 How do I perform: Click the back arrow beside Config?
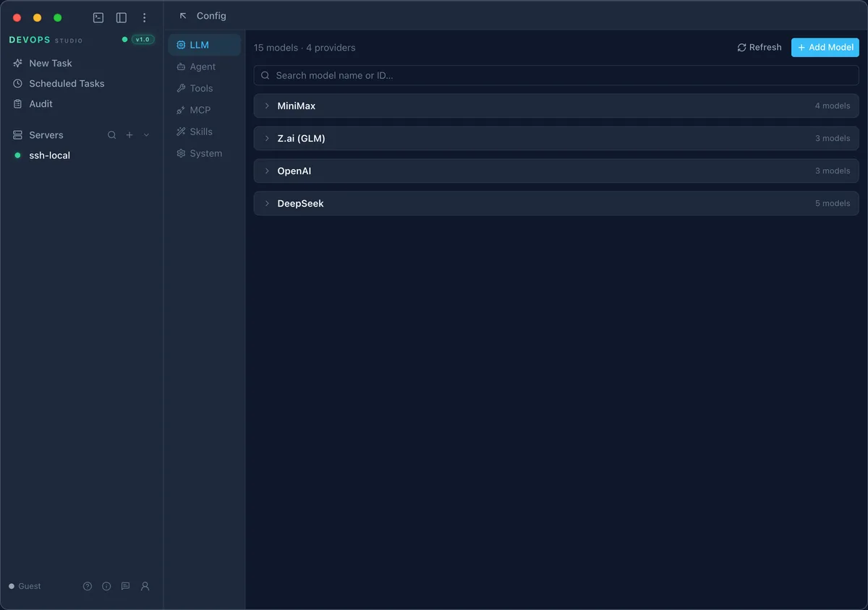183,16
